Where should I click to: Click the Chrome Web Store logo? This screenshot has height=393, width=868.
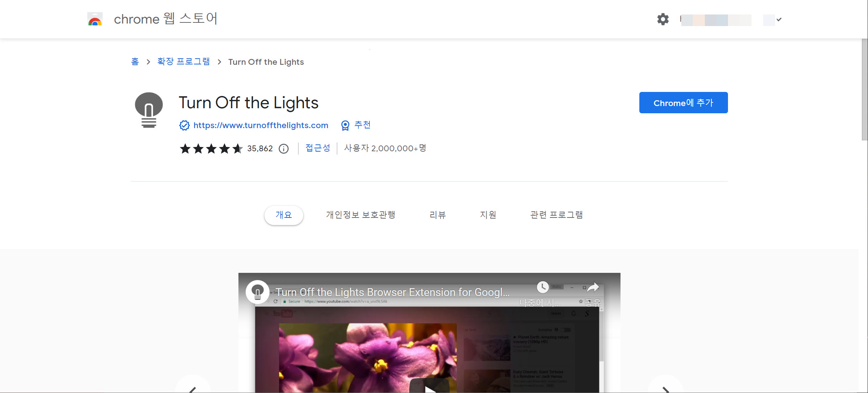click(x=95, y=19)
